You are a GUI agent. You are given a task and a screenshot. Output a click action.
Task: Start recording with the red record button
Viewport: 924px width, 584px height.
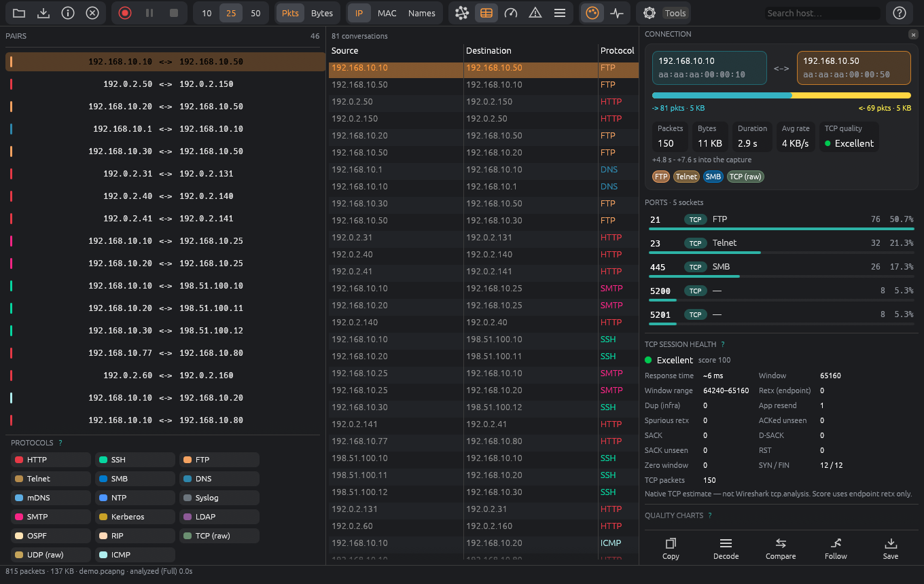point(125,13)
